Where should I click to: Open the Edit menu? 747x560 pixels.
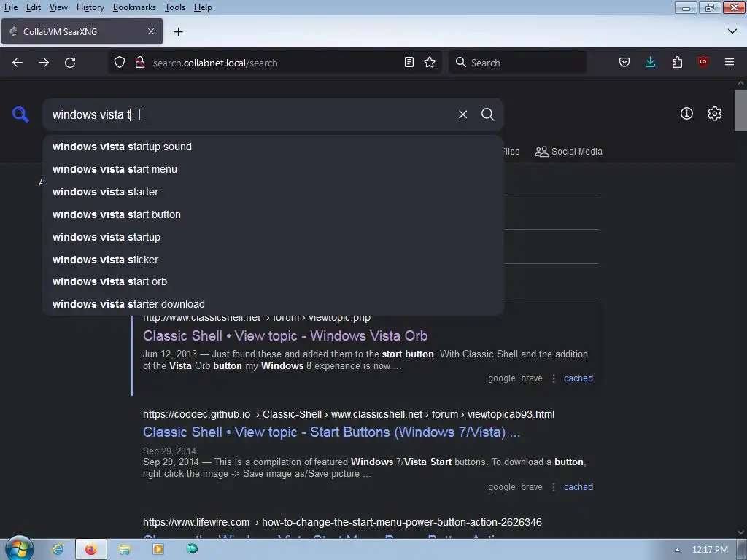(x=34, y=7)
